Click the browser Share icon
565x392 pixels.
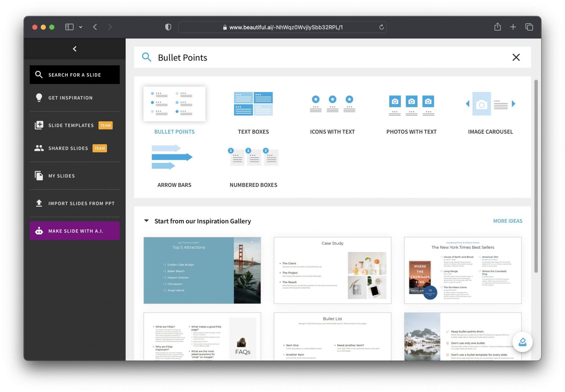(x=497, y=27)
